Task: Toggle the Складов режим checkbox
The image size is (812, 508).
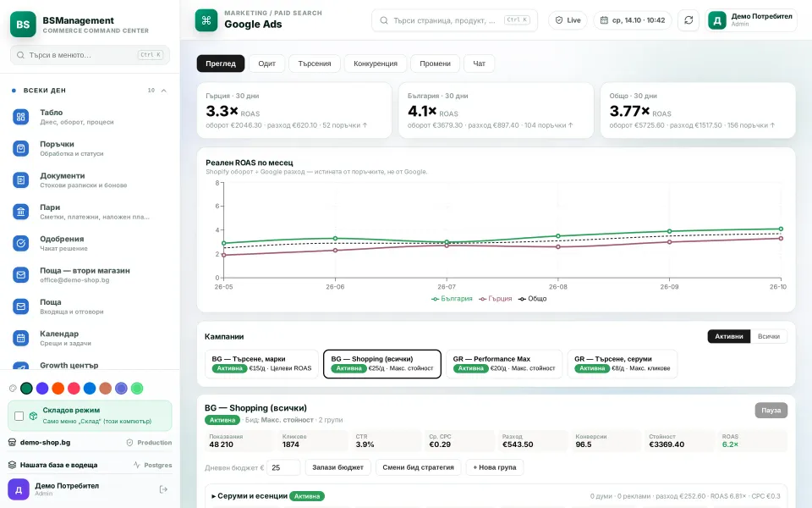Action: coord(19,416)
